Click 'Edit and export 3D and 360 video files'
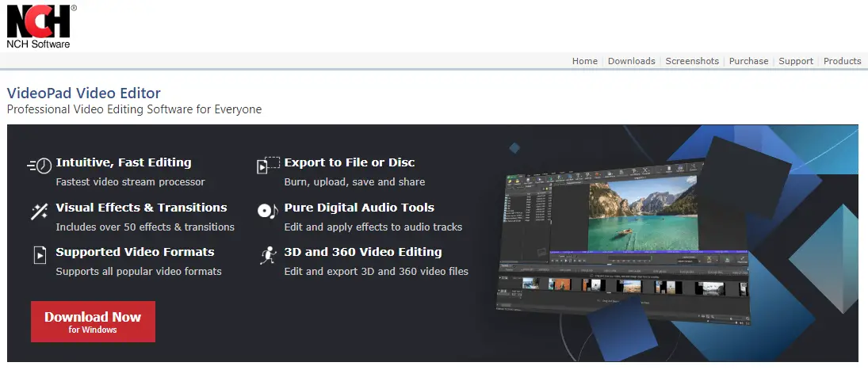 coord(376,272)
